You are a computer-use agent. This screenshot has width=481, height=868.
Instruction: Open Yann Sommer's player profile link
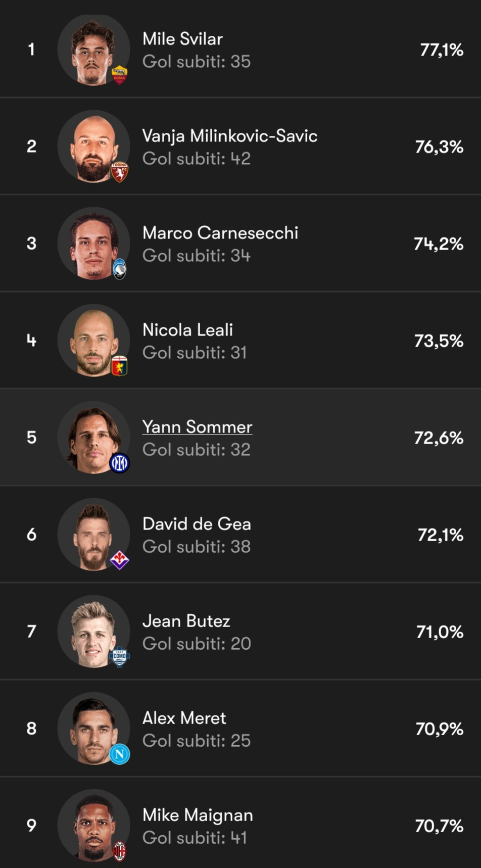197,427
